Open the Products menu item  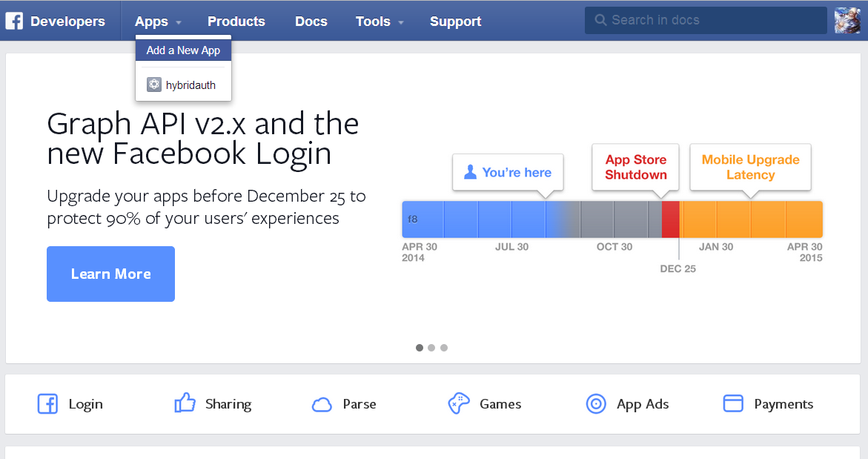pos(236,22)
